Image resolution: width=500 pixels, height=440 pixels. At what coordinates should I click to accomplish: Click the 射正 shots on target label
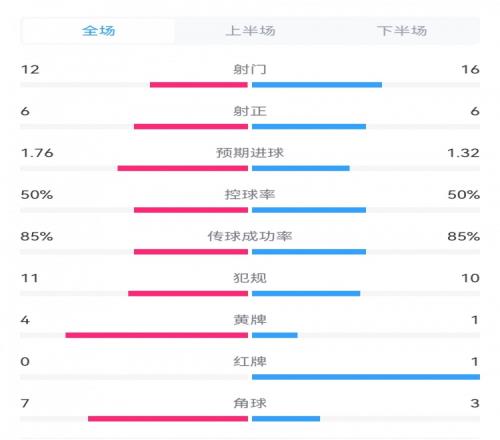[250, 111]
